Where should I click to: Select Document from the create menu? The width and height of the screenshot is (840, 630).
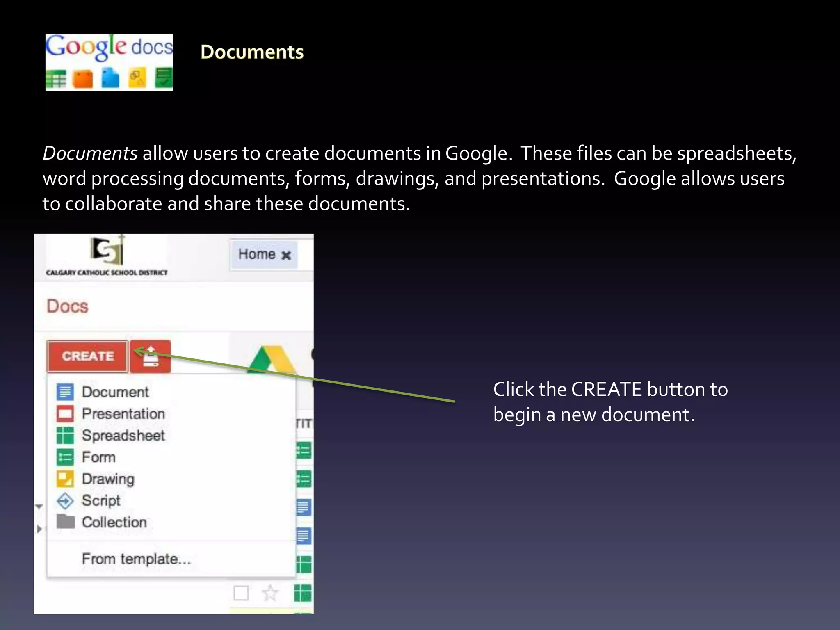(x=115, y=392)
